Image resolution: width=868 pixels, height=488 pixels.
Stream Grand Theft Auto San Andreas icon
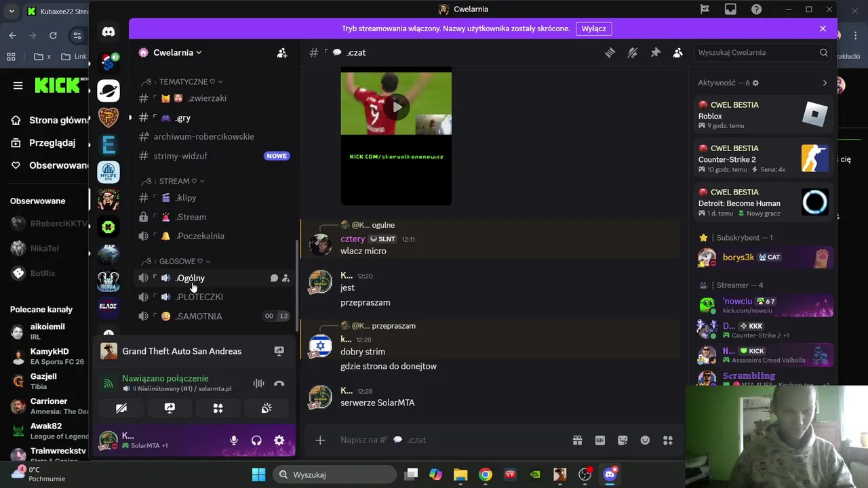click(x=279, y=351)
